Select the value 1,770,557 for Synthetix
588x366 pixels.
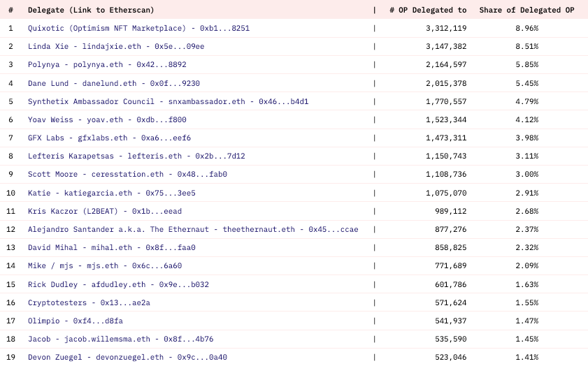point(446,101)
